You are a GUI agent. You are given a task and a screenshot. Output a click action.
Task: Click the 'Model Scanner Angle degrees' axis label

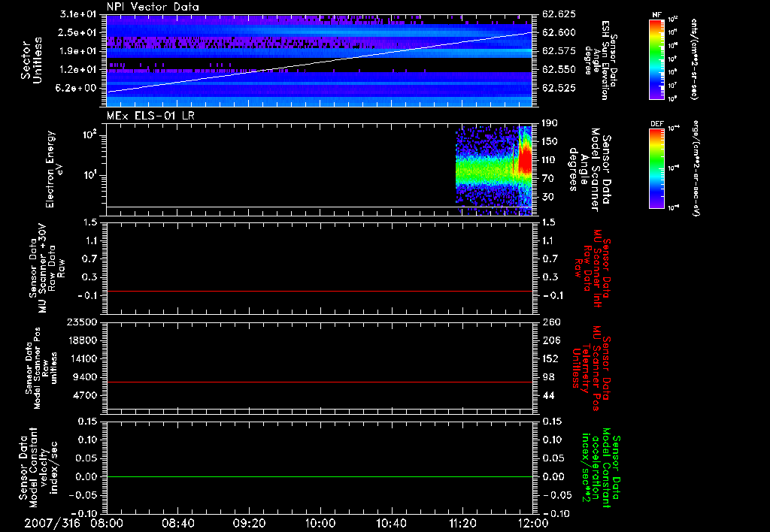click(590, 170)
